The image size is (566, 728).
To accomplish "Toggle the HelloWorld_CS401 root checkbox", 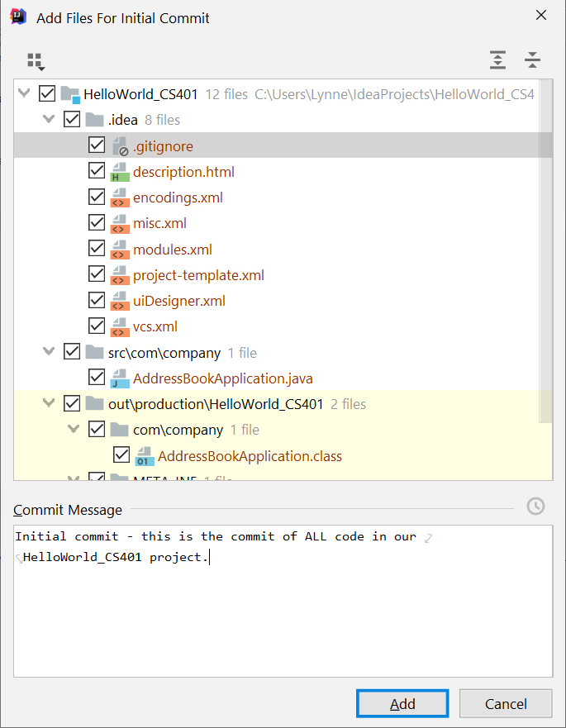I will pos(47,94).
